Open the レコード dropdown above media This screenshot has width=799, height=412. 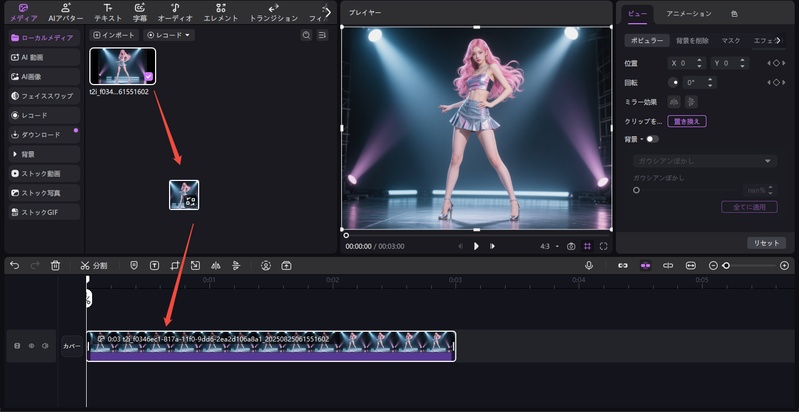(x=169, y=35)
